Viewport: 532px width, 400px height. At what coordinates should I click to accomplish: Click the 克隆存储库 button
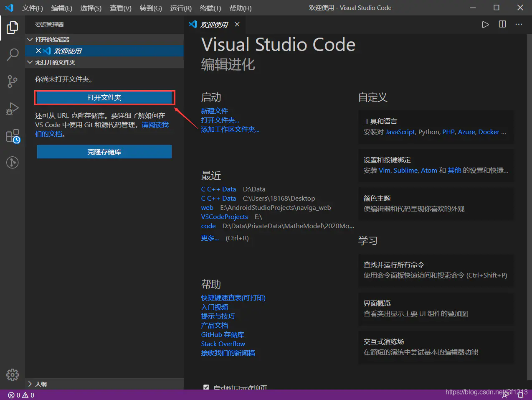coord(104,152)
